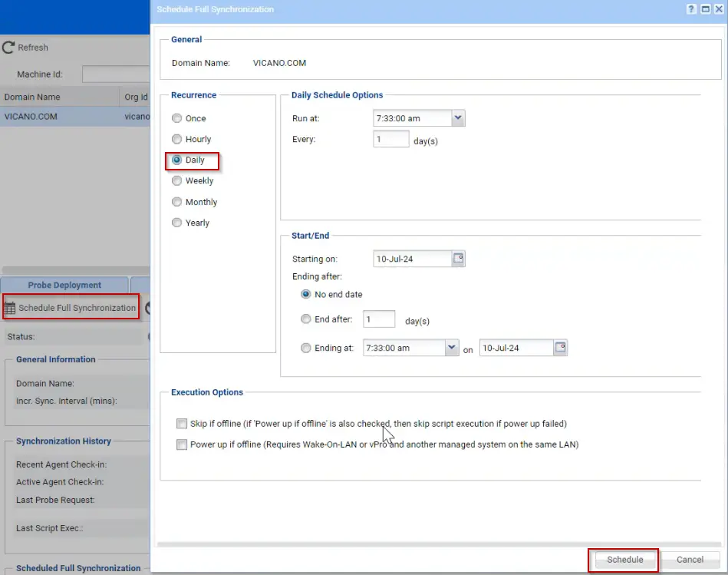Click the Ending at date field
The image size is (728, 575).
click(x=516, y=348)
